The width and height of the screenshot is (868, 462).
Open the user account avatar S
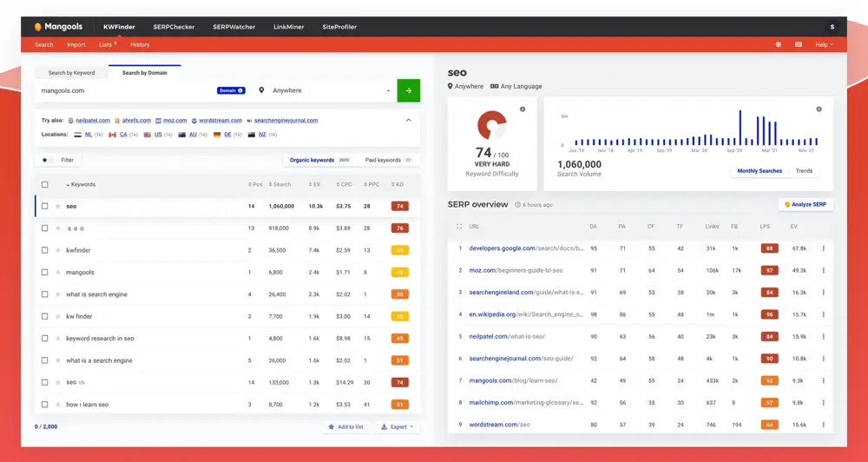click(x=832, y=27)
